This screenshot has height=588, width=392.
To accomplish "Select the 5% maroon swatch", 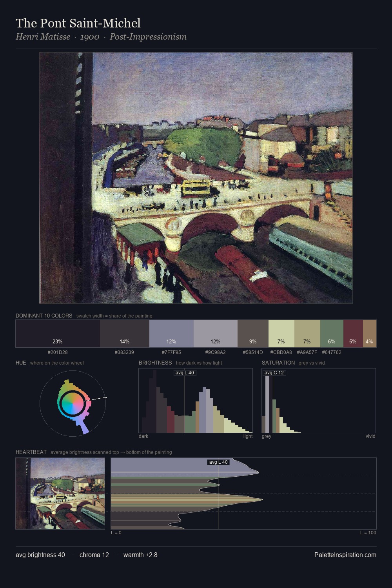I will pos(353,334).
